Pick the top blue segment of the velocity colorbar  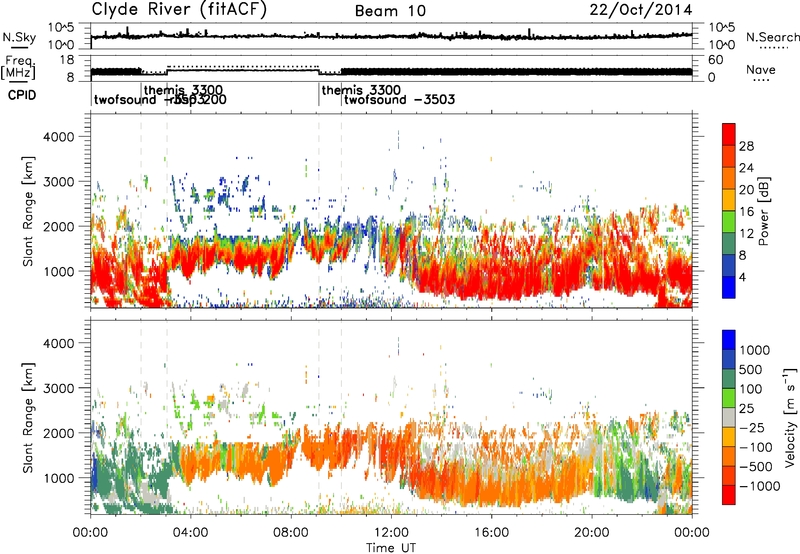[729, 340]
